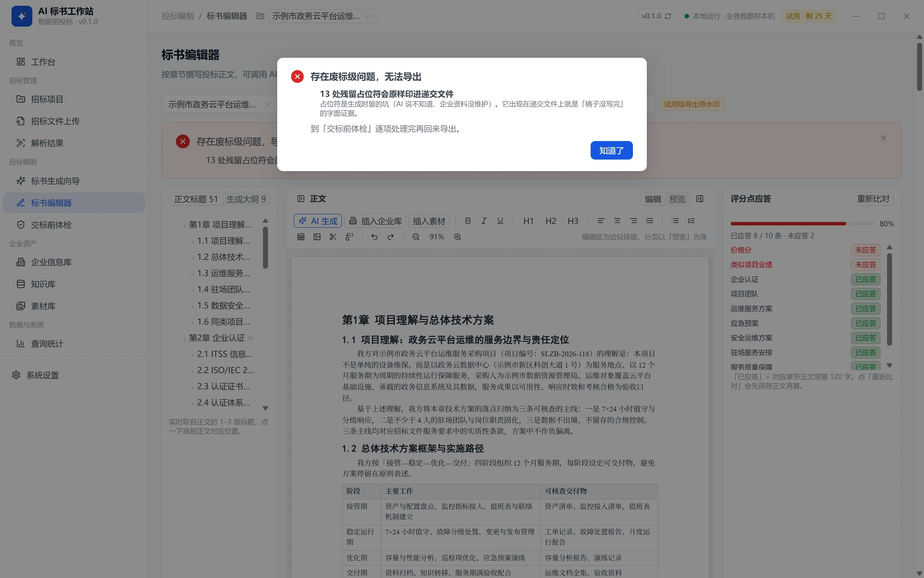
Task: Click 插入素材 button
Action: [429, 221]
